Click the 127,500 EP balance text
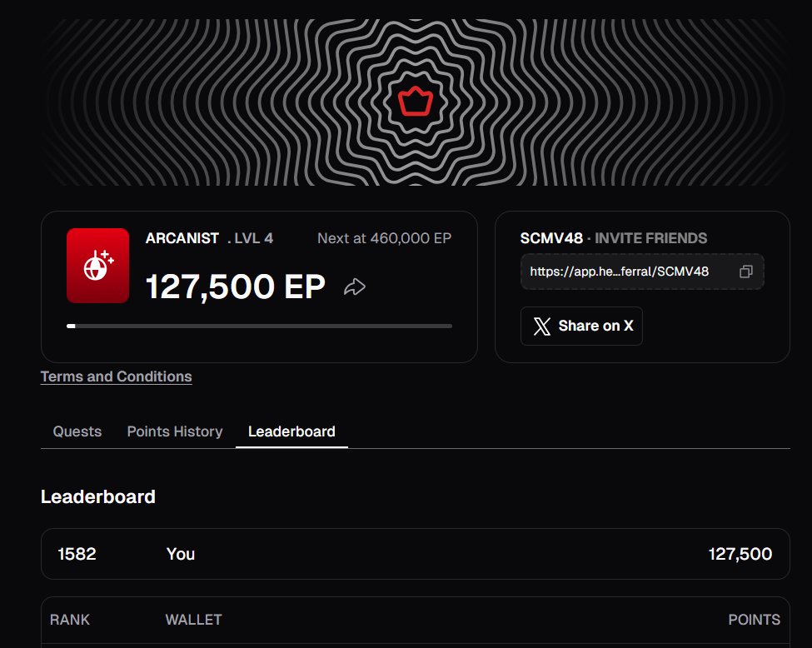 236,287
